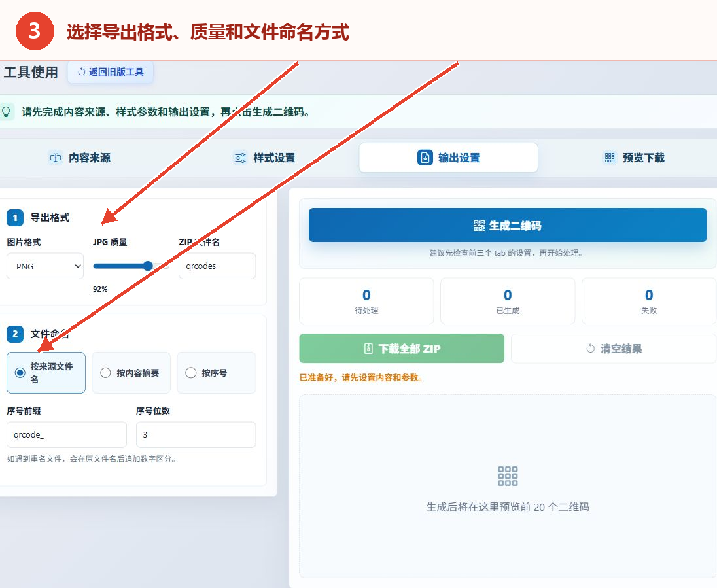This screenshot has width=717, height=588.
Task: Click the export file icon on 输出设置
Action: [425, 158]
